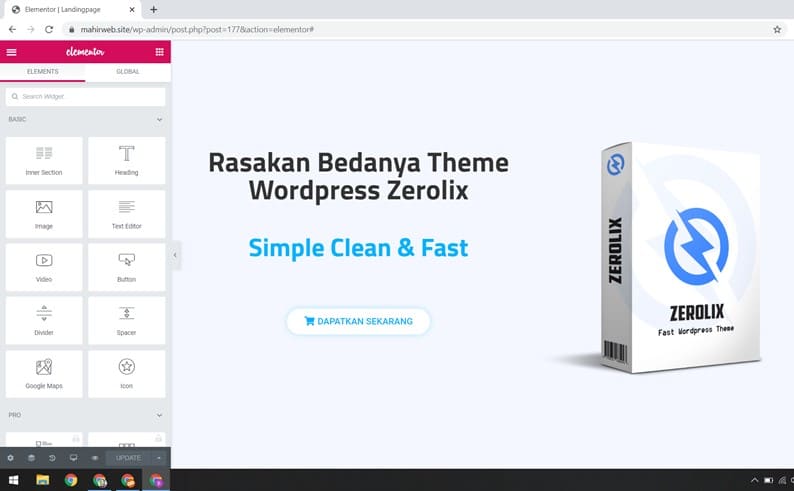The height and width of the screenshot is (491, 794).
Task: Collapse the Elementor side panel
Action: coord(175,255)
